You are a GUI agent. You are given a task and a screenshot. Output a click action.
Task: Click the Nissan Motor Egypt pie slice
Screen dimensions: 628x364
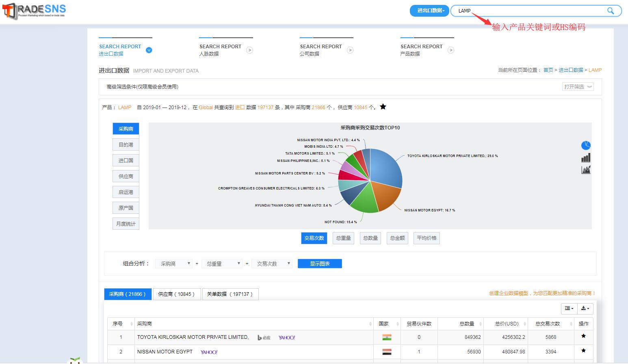[386, 197]
